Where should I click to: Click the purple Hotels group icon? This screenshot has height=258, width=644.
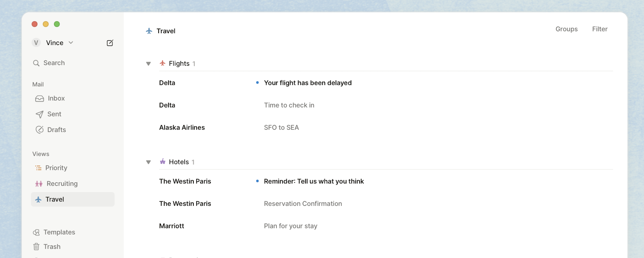[163, 162]
